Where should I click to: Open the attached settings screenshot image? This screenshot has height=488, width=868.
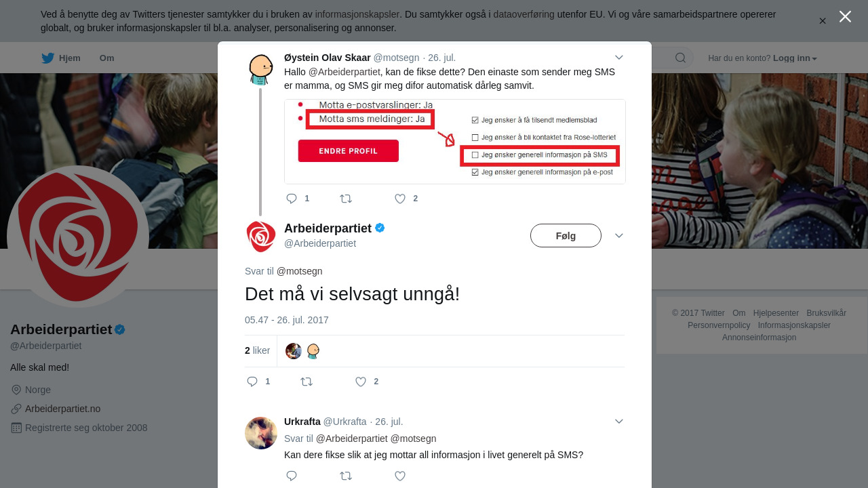(455, 142)
